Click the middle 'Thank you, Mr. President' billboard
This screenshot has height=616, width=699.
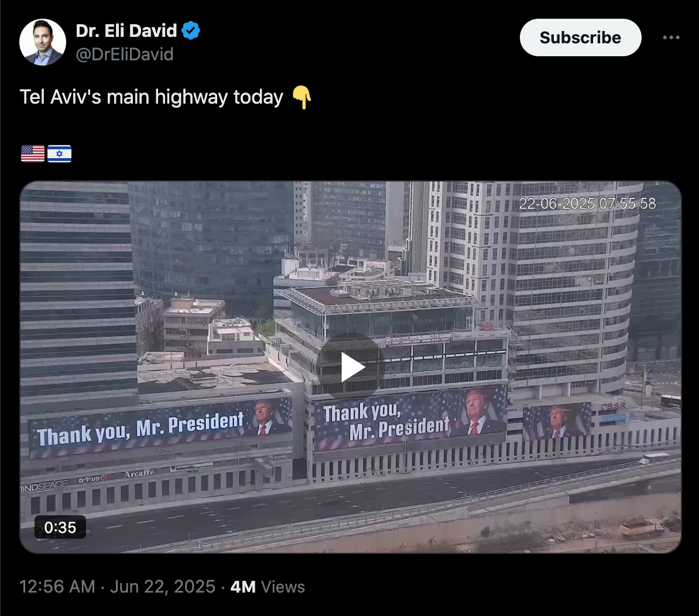click(x=410, y=419)
